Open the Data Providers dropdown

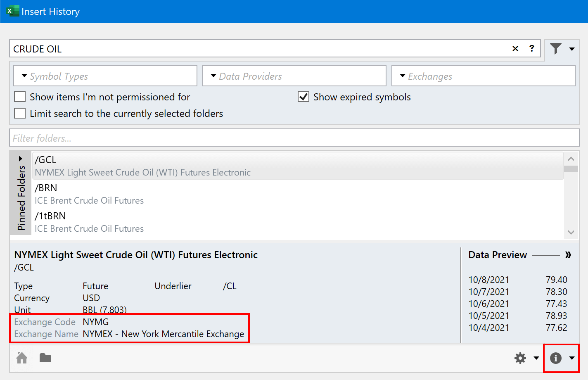(294, 76)
